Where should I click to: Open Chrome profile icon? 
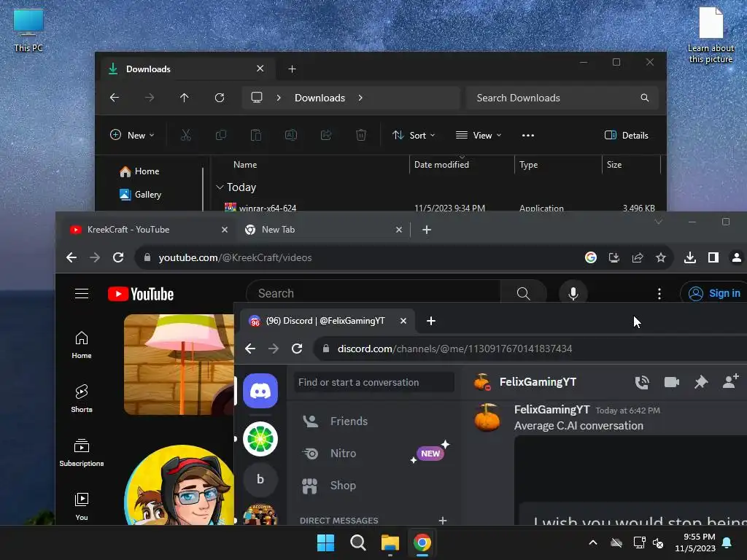[x=737, y=257]
